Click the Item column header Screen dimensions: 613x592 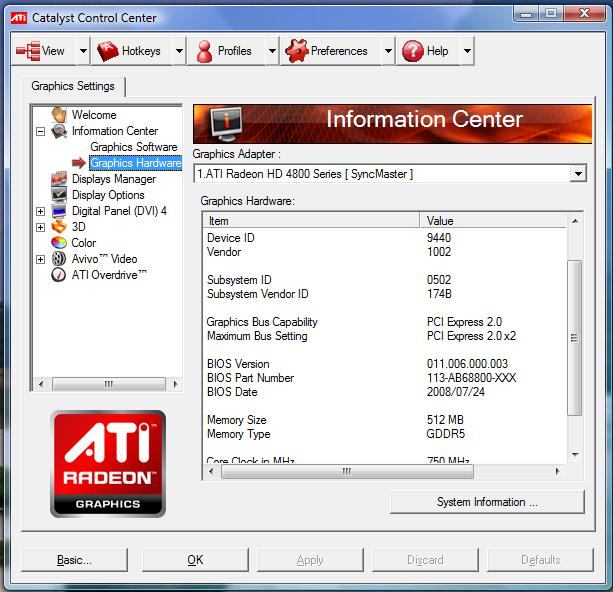pyautogui.click(x=311, y=221)
